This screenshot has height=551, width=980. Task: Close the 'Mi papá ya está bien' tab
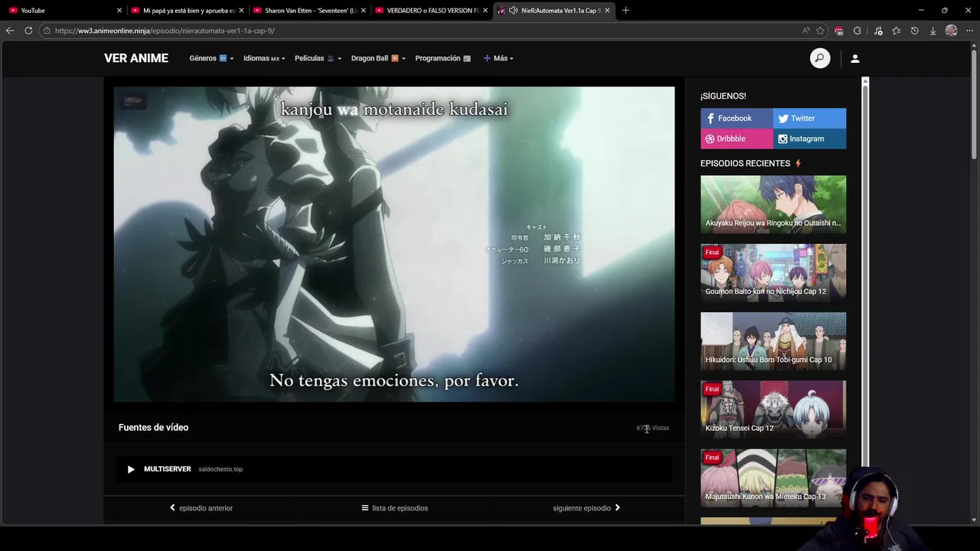[241, 11]
